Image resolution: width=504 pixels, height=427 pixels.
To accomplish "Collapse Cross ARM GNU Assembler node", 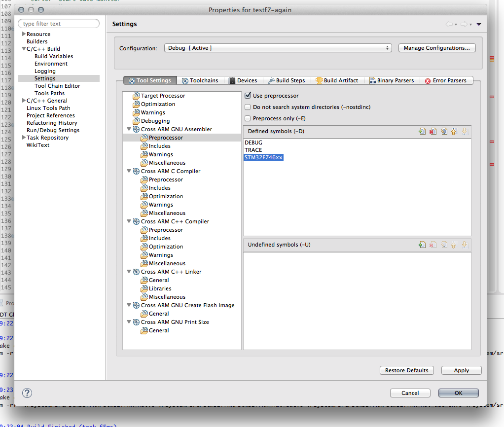I will click(x=129, y=129).
